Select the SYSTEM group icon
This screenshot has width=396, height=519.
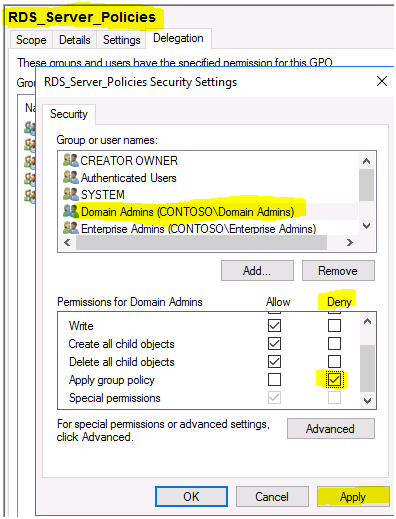71,194
